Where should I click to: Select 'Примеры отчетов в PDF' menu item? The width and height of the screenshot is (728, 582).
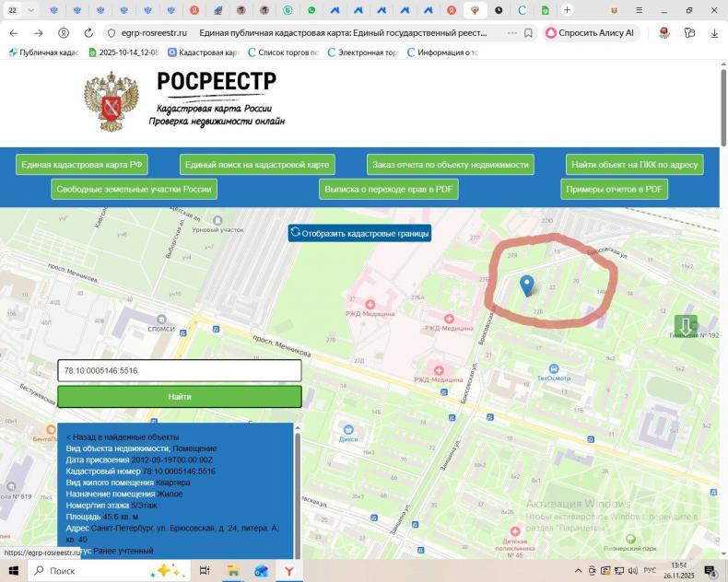[614, 189]
